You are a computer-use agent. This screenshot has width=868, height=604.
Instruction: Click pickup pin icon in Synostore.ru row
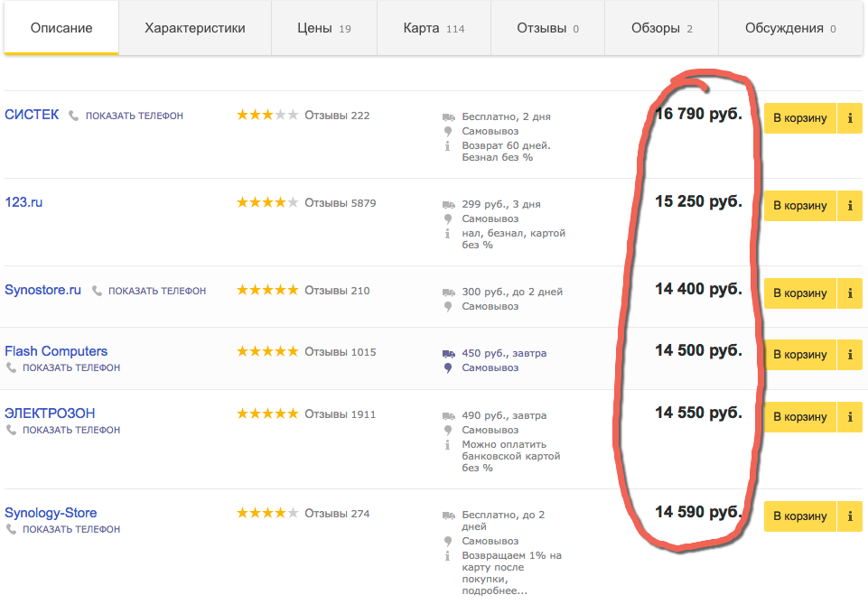coord(448,306)
